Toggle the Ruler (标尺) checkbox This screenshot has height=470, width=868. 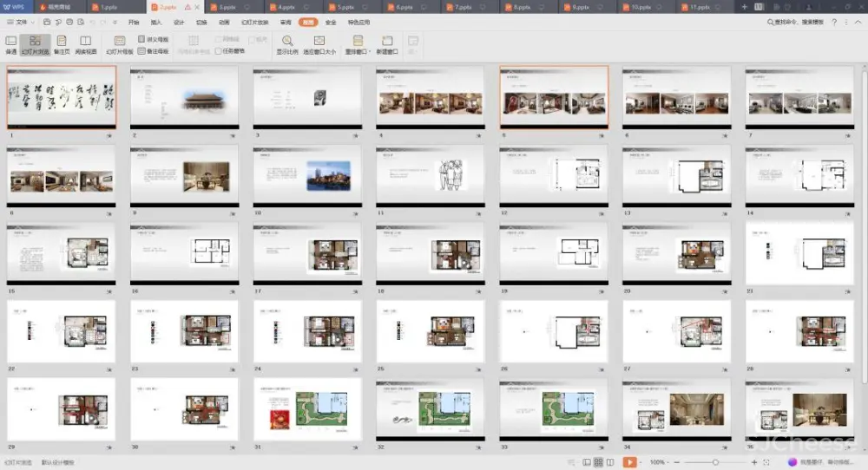[251, 39]
